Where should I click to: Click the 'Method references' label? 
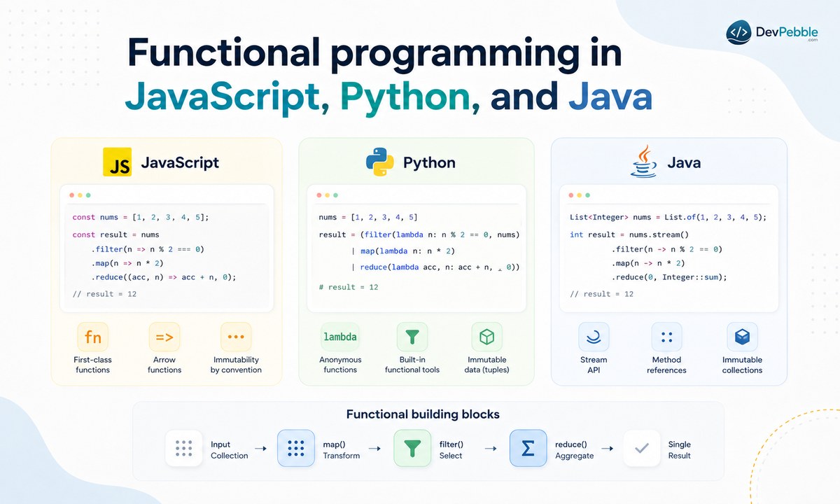coord(666,365)
